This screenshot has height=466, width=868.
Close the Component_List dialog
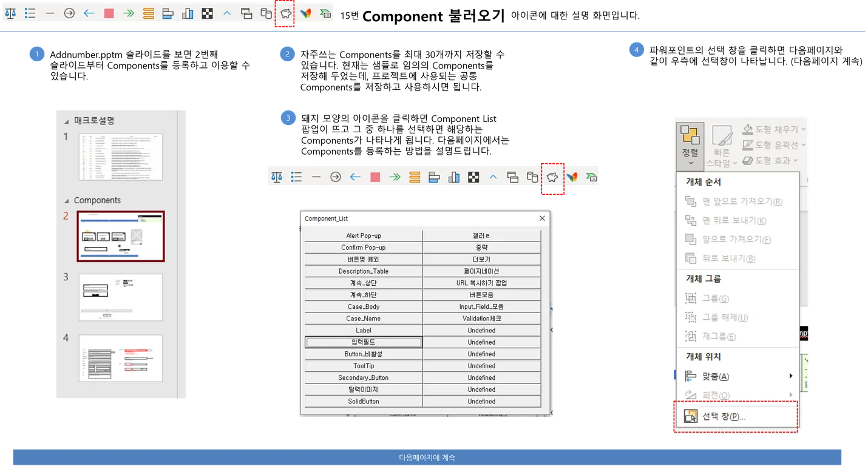tap(542, 218)
